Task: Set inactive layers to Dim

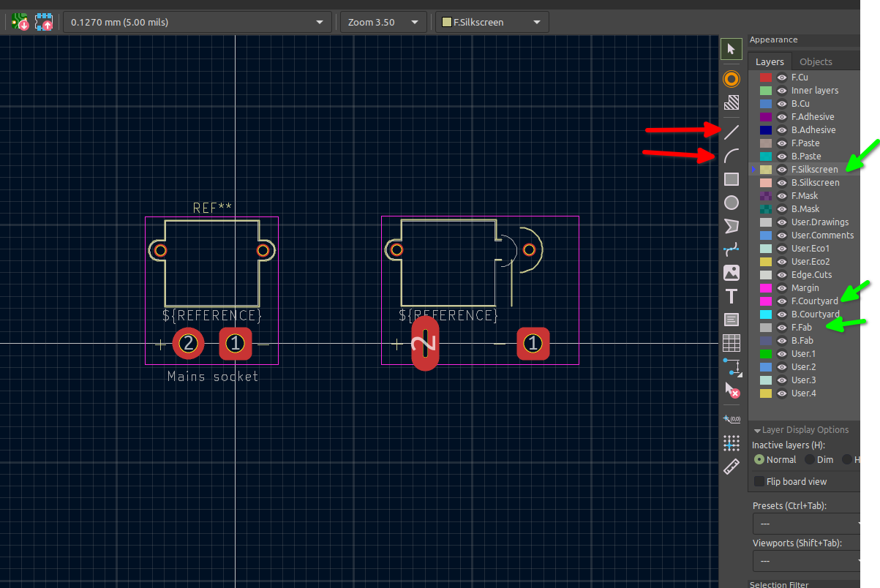Action: 810,459
